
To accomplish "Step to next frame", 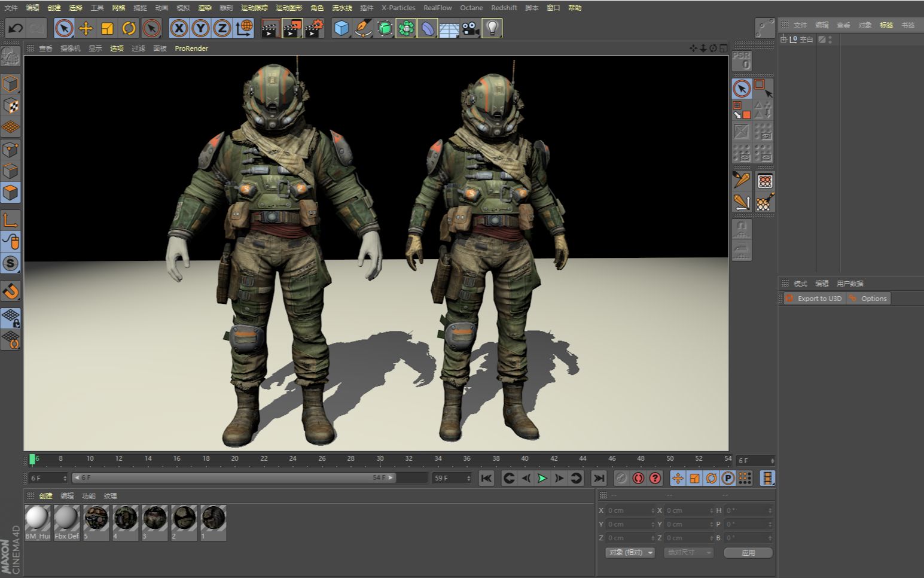I will pyautogui.click(x=559, y=478).
